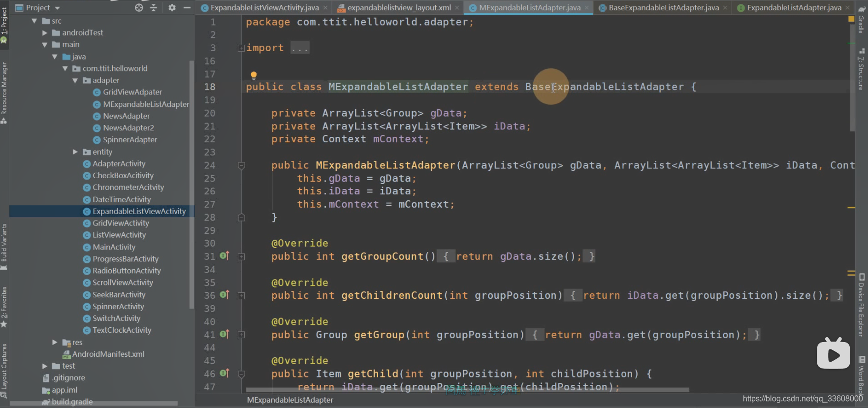The height and width of the screenshot is (408, 868).
Task: Collapse the java folder
Action: click(55, 57)
